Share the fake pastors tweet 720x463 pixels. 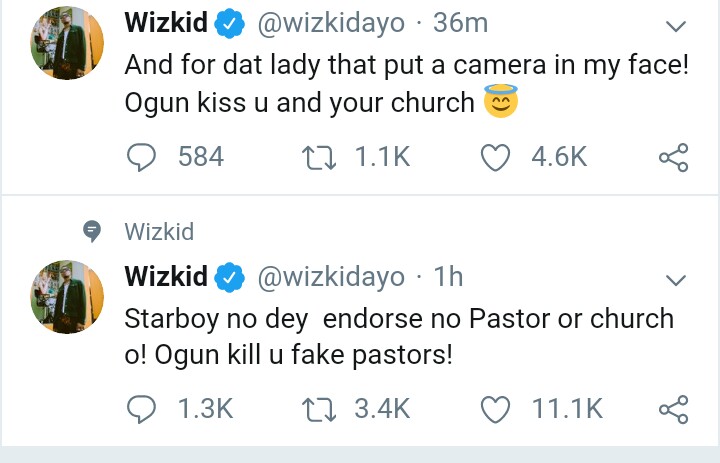(x=673, y=408)
